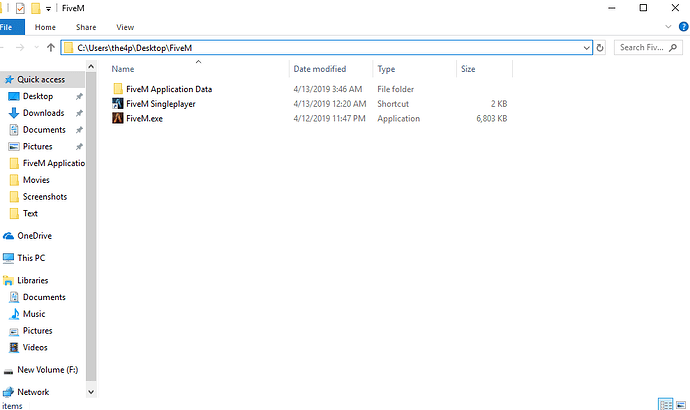
Task: Click the pin icon beside Desktop
Action: point(79,96)
